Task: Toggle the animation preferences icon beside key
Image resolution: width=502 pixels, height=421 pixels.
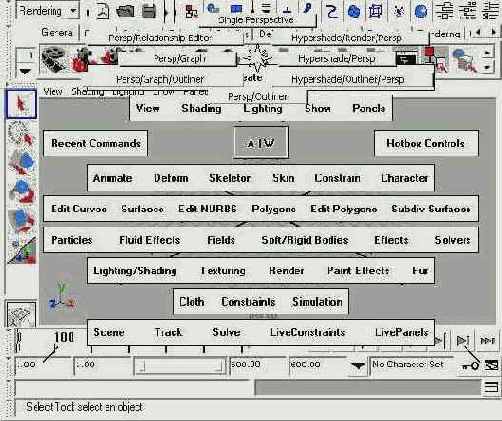Action: point(491,365)
